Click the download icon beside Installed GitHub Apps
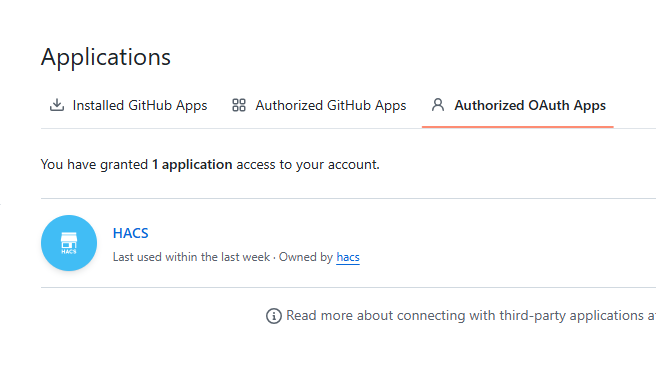This screenshot has height=369, width=656. (57, 105)
